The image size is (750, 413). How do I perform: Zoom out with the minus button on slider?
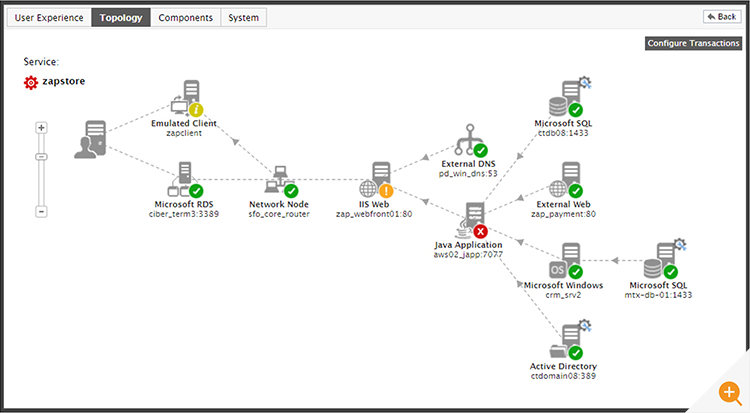tap(42, 212)
